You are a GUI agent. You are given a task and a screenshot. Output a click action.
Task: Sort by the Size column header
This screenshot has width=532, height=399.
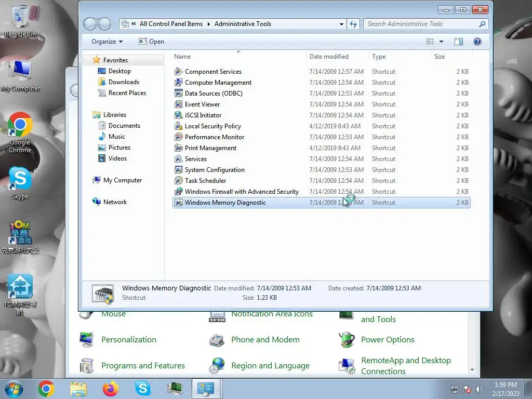(451, 56)
